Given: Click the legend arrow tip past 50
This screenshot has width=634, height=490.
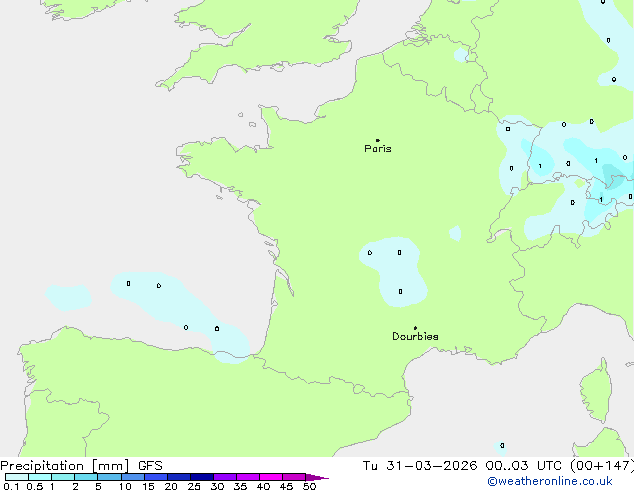Looking at the screenshot, I should [x=317, y=477].
